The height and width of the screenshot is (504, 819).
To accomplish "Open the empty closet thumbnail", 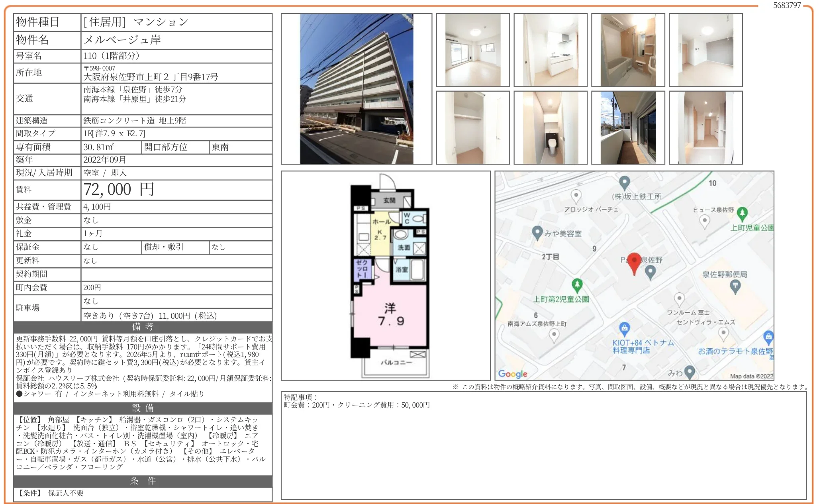I will tap(472, 127).
